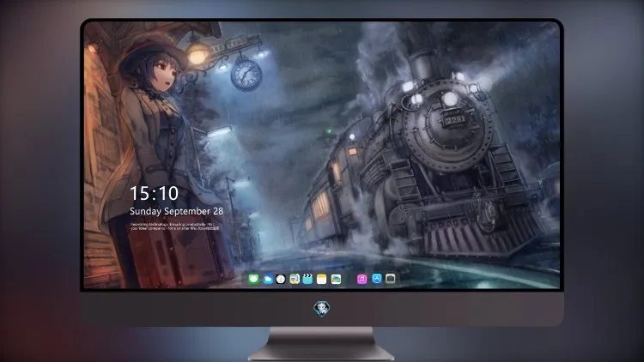Launch the Weather app from dock

pos(267,280)
